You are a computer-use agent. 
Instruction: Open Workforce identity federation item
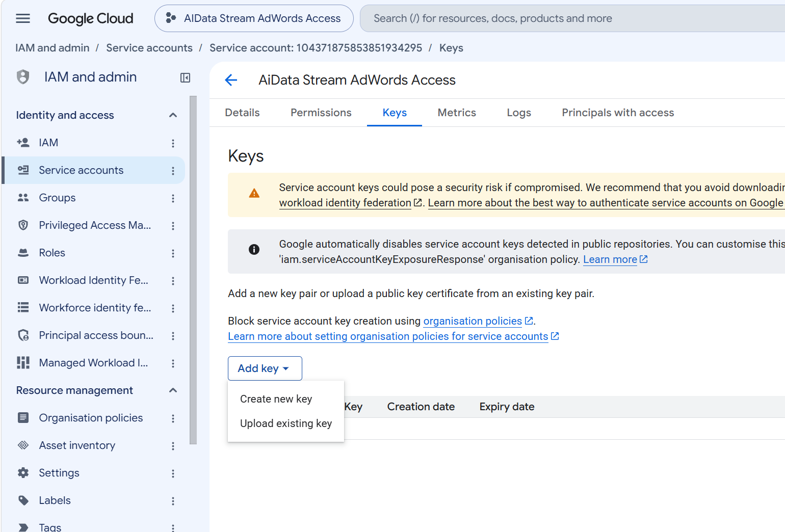pyautogui.click(x=95, y=308)
